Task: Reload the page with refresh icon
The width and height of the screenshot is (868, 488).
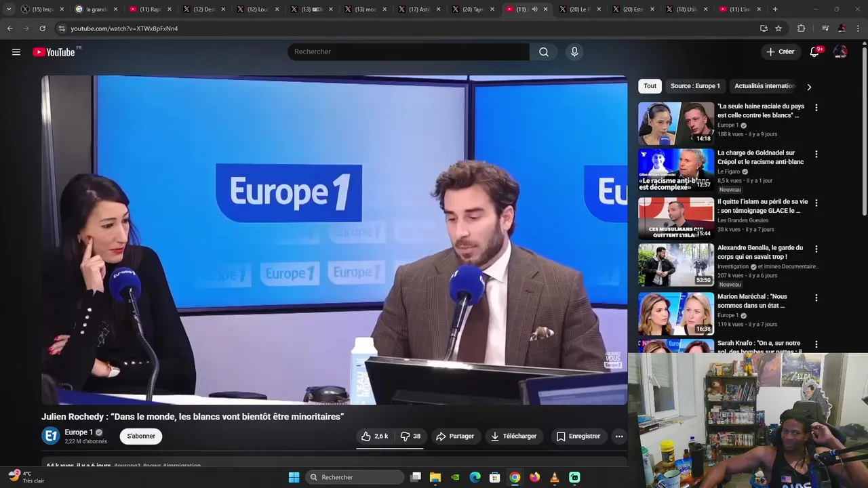Action: point(42,28)
